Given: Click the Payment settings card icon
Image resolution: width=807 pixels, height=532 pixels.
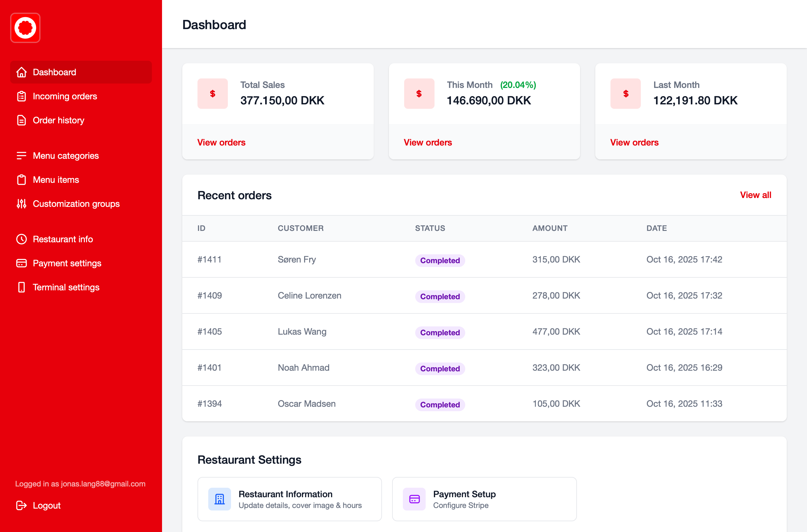Looking at the screenshot, I should click(21, 263).
